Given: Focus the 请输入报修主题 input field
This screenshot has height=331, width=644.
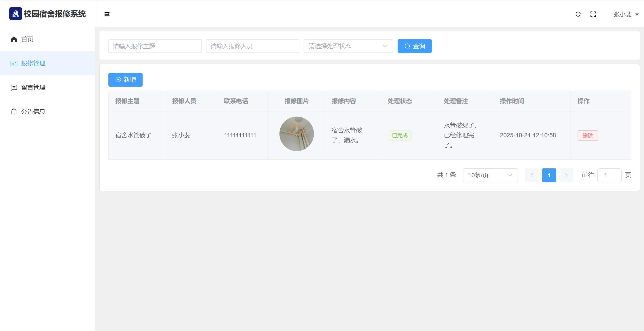Looking at the screenshot, I should 155,46.
